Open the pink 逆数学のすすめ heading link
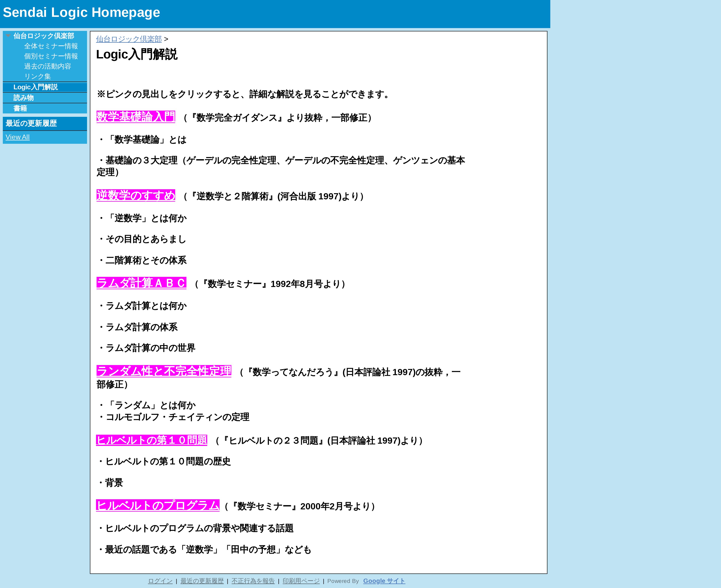The image size is (721, 588). point(136,195)
